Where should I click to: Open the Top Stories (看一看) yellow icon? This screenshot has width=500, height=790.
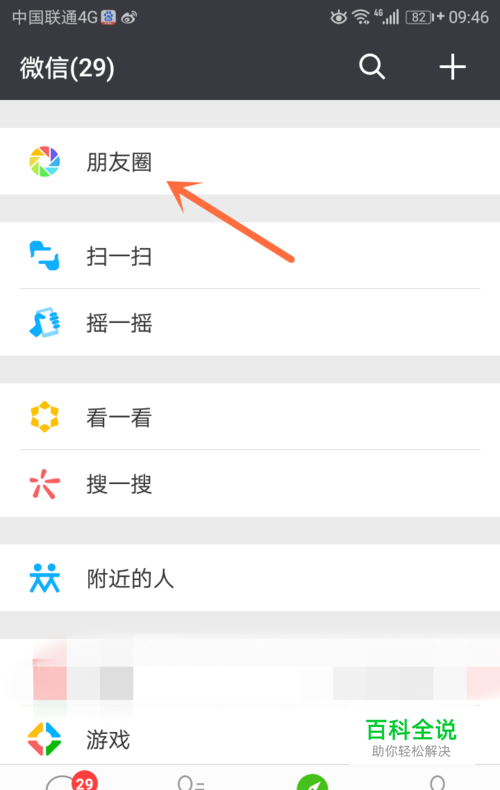[x=44, y=417]
